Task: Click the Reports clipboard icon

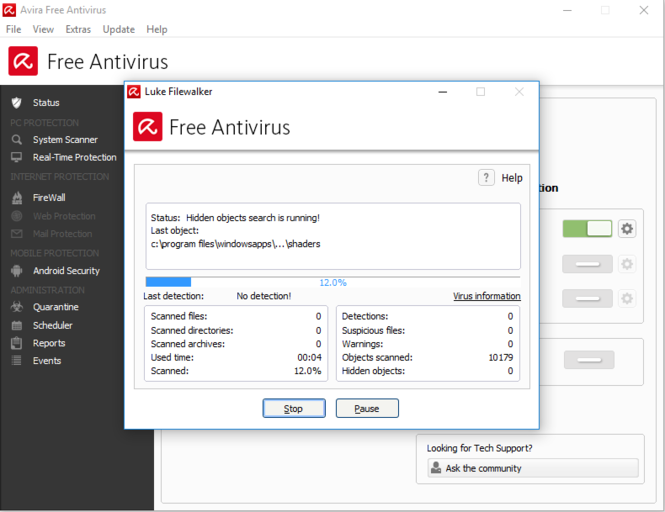Action: pos(17,343)
